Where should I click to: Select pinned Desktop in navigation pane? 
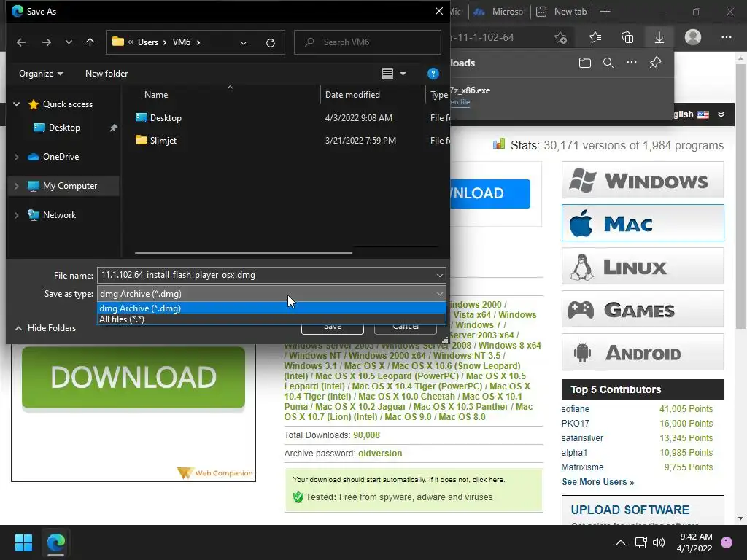point(64,128)
